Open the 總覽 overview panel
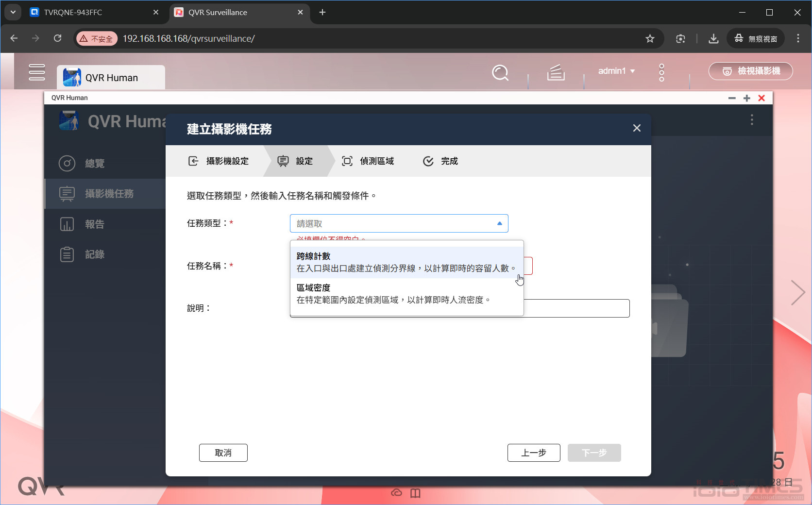Viewport: 812px width, 505px height. tap(95, 164)
